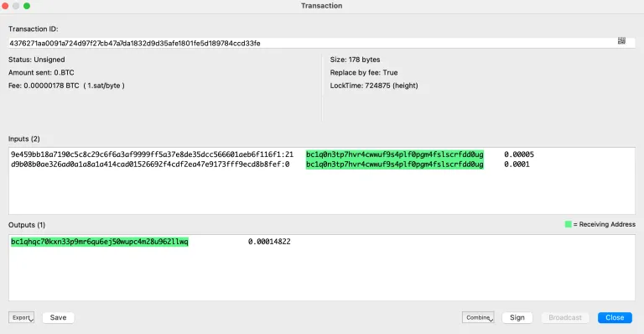Click the Fee 0.00000178 BTC text
Viewport: 644px width, 334px height.
pyautogui.click(x=66, y=86)
